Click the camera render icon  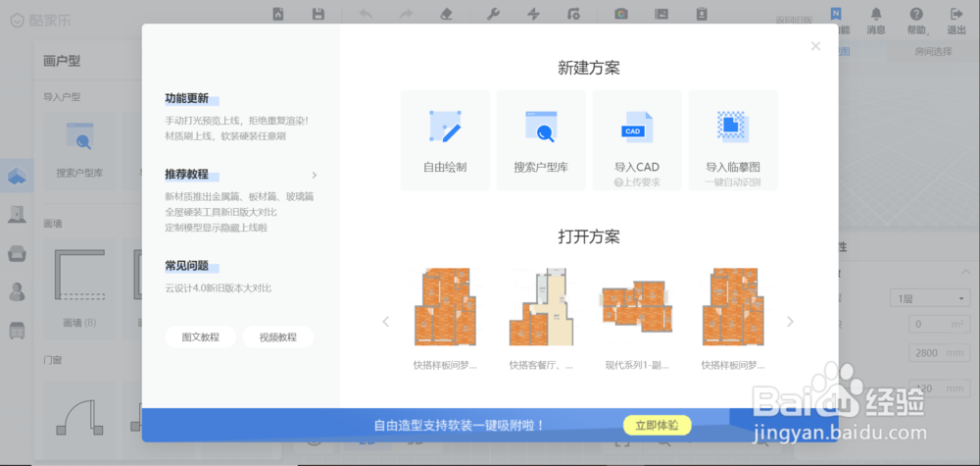coord(620,14)
